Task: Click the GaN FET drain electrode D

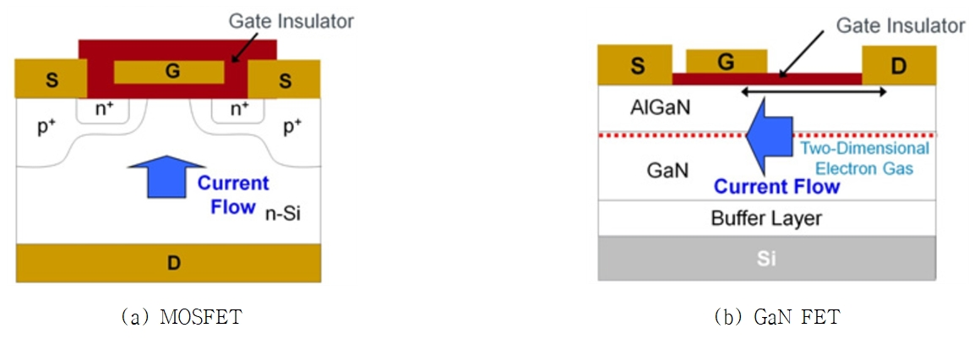Action: (x=899, y=65)
